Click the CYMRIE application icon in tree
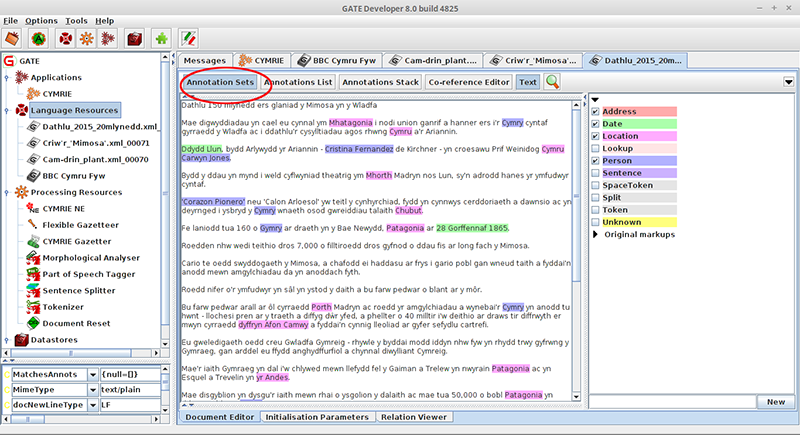 pos(33,93)
